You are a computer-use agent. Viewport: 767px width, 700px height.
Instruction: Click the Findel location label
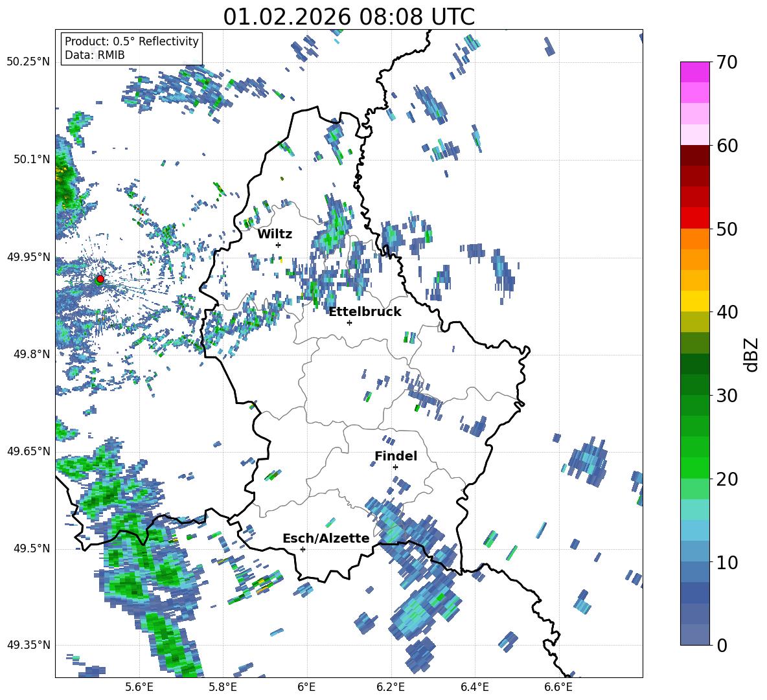coord(396,456)
